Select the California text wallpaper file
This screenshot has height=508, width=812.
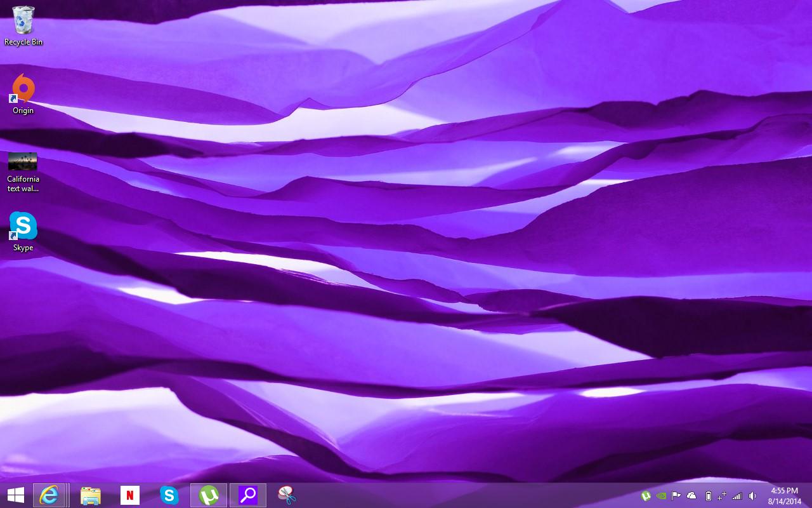(23, 171)
